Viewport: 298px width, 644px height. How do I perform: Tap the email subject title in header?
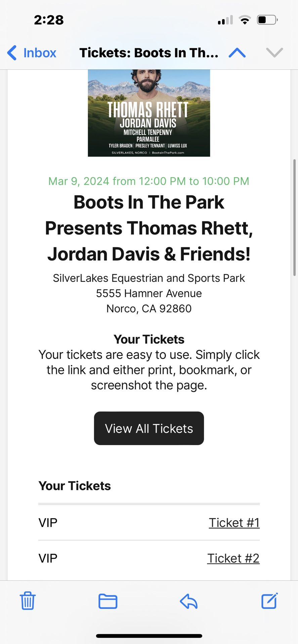coord(148,53)
